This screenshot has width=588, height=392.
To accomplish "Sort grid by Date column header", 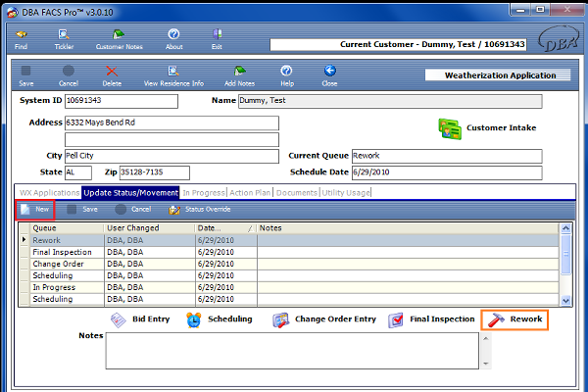I will (225, 228).
